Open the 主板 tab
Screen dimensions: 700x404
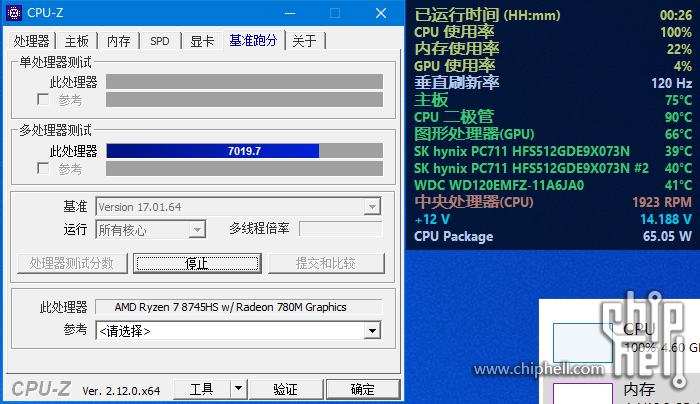76,41
